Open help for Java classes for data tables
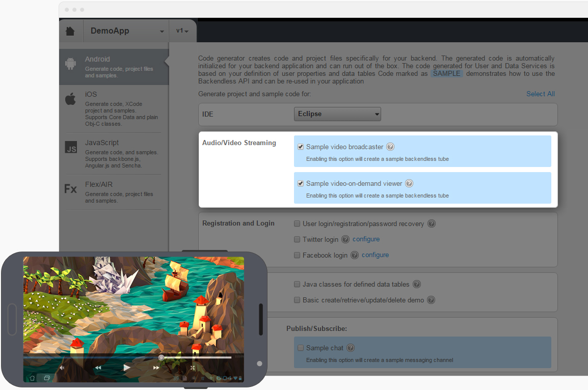This screenshot has height=390, width=588. tap(417, 284)
